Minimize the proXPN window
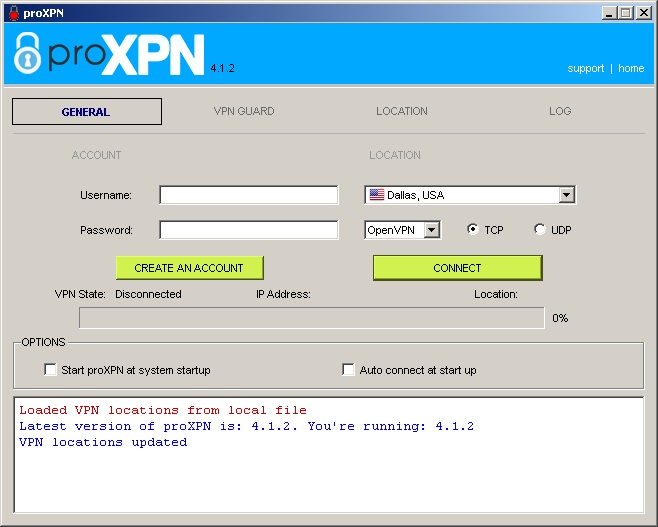The image size is (658, 527). click(x=609, y=13)
